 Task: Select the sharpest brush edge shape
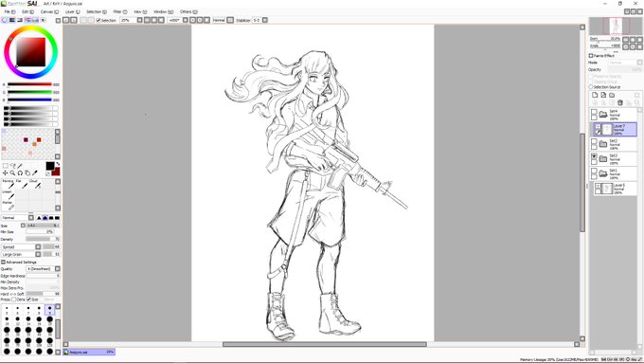coord(39,218)
